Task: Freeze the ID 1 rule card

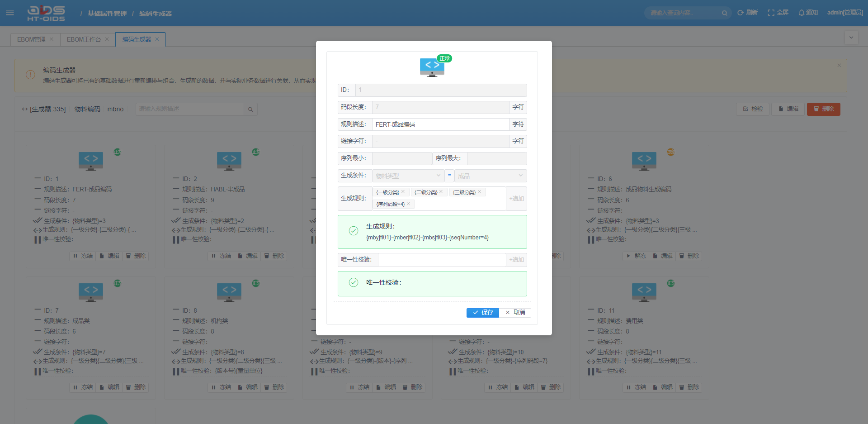Action: pyautogui.click(x=83, y=256)
